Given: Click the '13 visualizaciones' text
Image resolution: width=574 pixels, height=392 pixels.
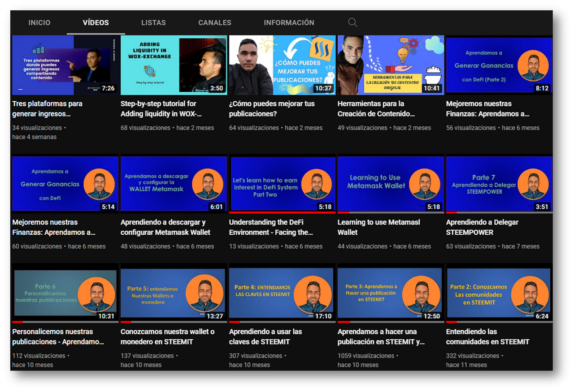Looking at the screenshot, I should [x=254, y=246].
